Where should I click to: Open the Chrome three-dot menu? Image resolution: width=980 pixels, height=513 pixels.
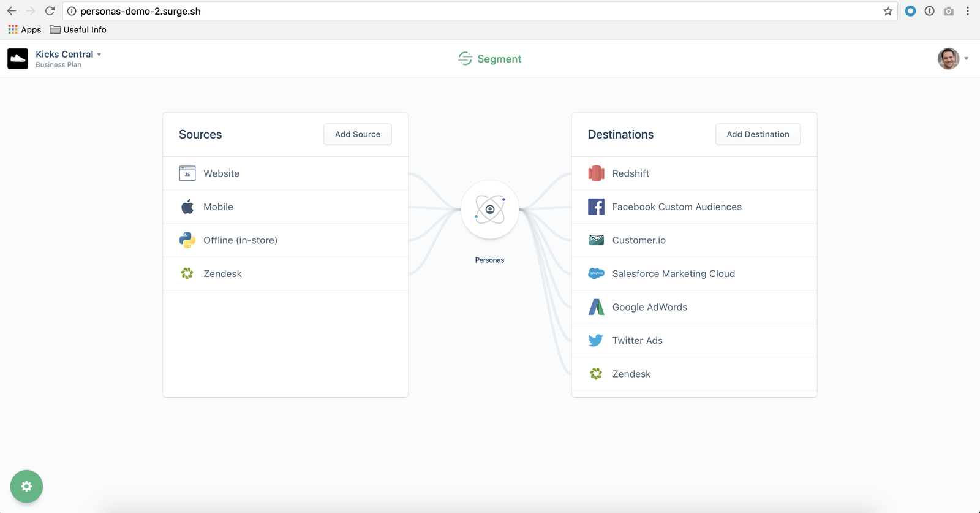tap(968, 11)
